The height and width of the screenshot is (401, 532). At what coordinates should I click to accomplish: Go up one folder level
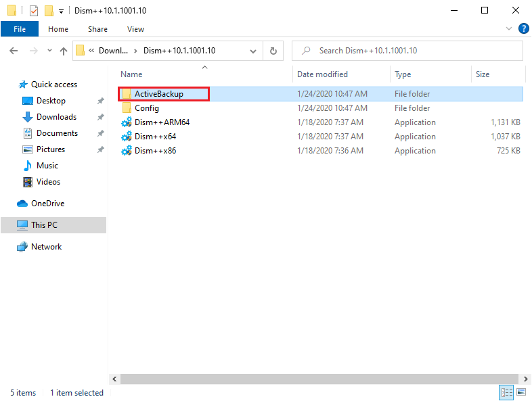pyautogui.click(x=64, y=51)
